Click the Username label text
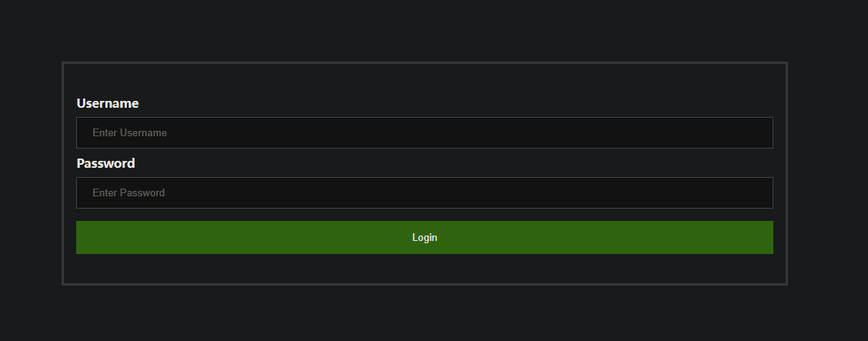The height and width of the screenshot is (341, 868). click(108, 103)
